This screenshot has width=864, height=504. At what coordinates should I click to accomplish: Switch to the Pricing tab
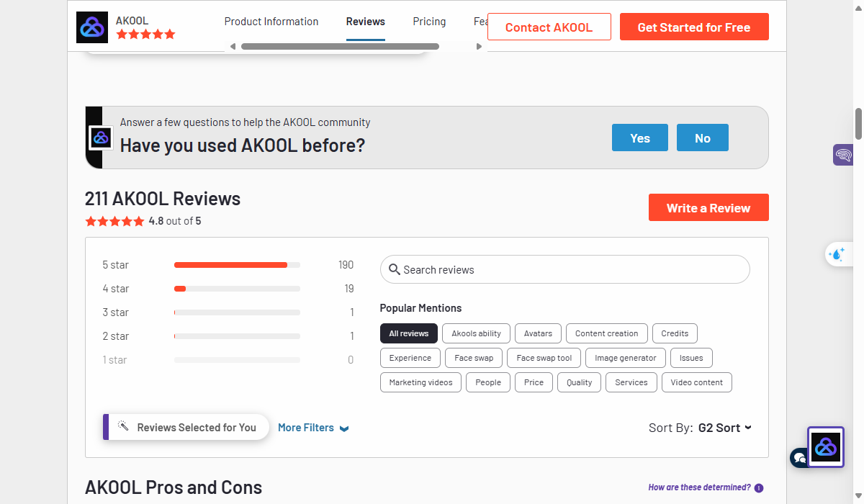coord(429,22)
